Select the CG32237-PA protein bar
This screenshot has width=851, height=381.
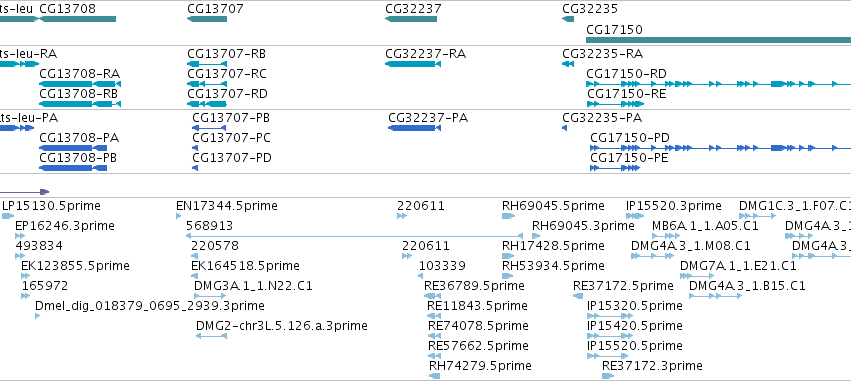coord(415,128)
